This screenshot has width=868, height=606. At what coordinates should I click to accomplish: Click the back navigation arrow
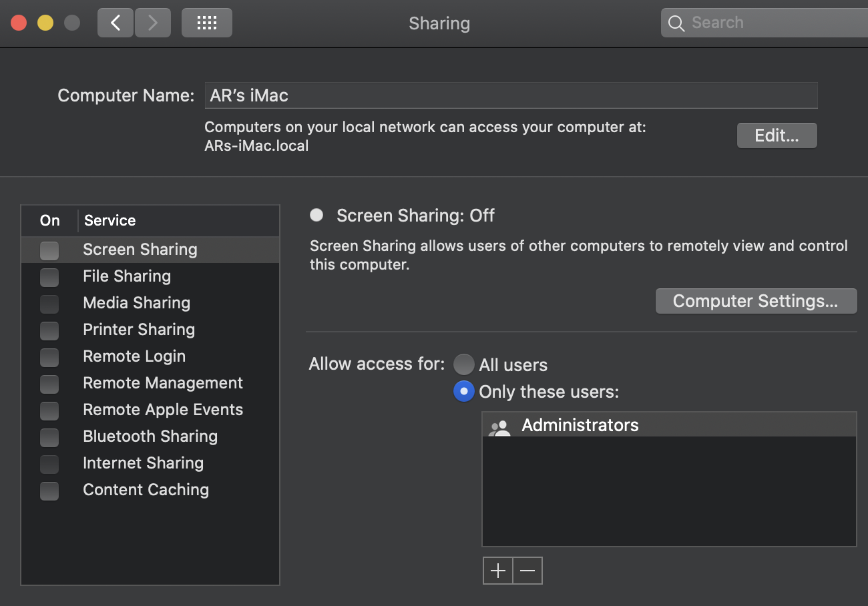[x=116, y=23]
